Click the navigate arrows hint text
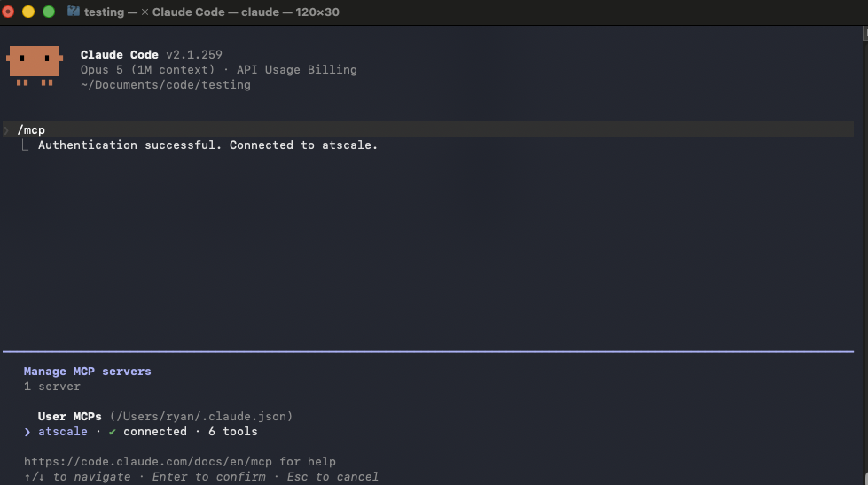Viewport: 868px width, 485px height. pyautogui.click(x=77, y=477)
